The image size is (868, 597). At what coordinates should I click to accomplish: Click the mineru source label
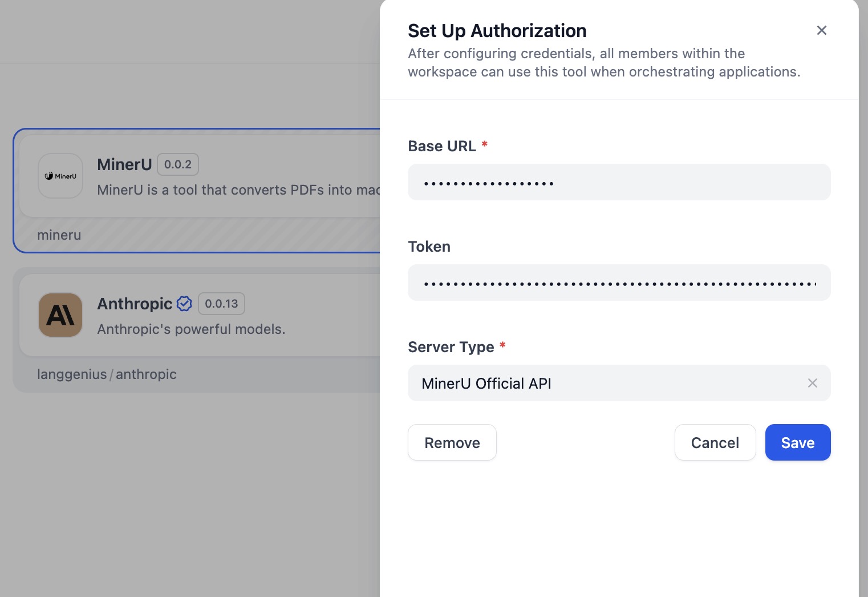pos(59,235)
